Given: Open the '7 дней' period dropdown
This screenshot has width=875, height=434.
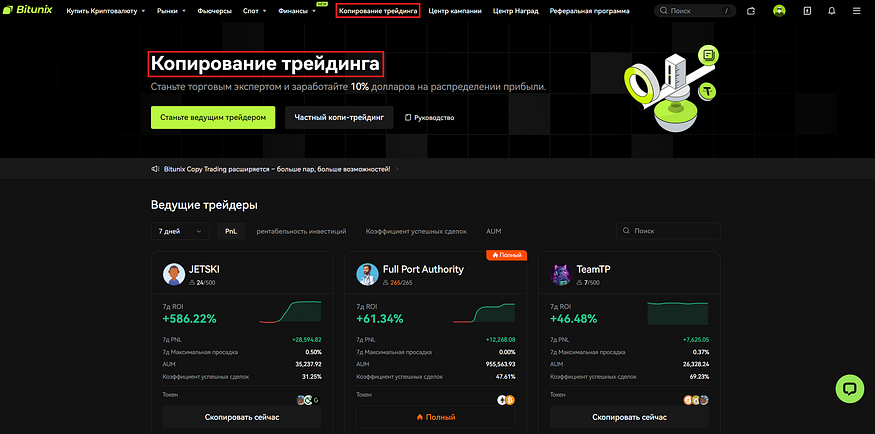Looking at the screenshot, I should [x=180, y=231].
